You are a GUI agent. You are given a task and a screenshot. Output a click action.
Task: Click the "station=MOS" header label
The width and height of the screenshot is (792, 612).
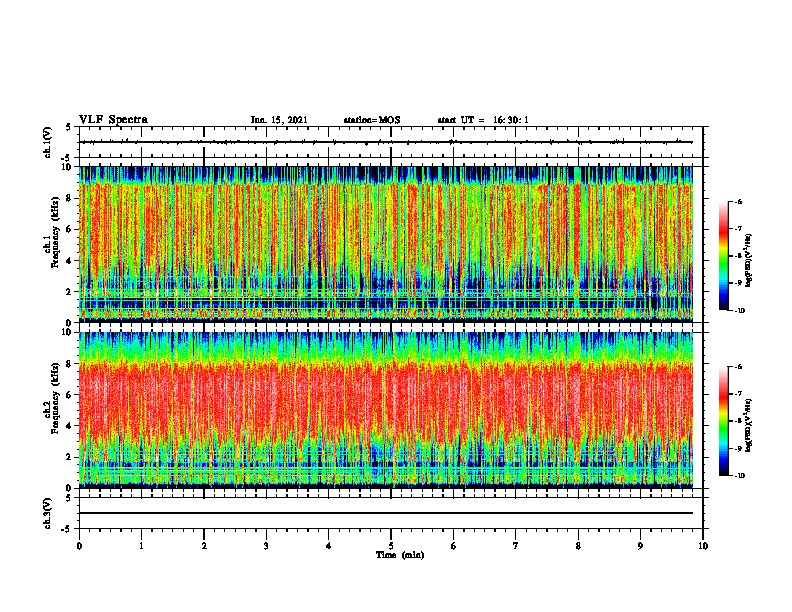(x=372, y=120)
